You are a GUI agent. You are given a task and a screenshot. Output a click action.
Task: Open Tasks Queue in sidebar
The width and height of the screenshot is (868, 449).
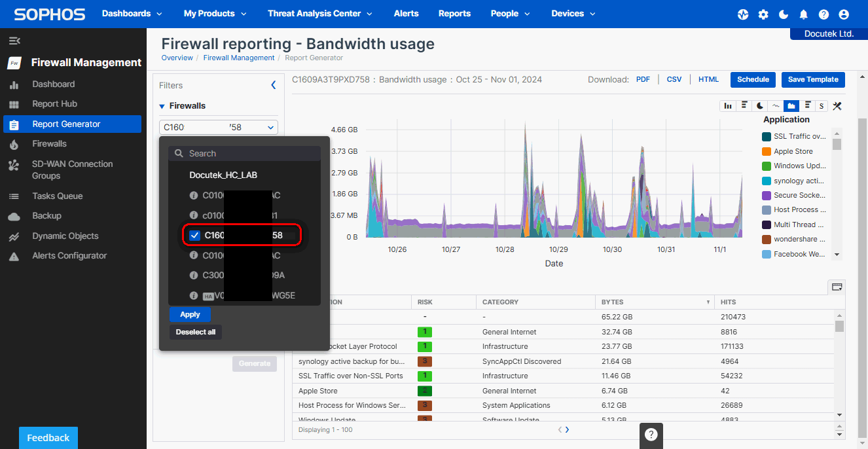[x=58, y=196]
